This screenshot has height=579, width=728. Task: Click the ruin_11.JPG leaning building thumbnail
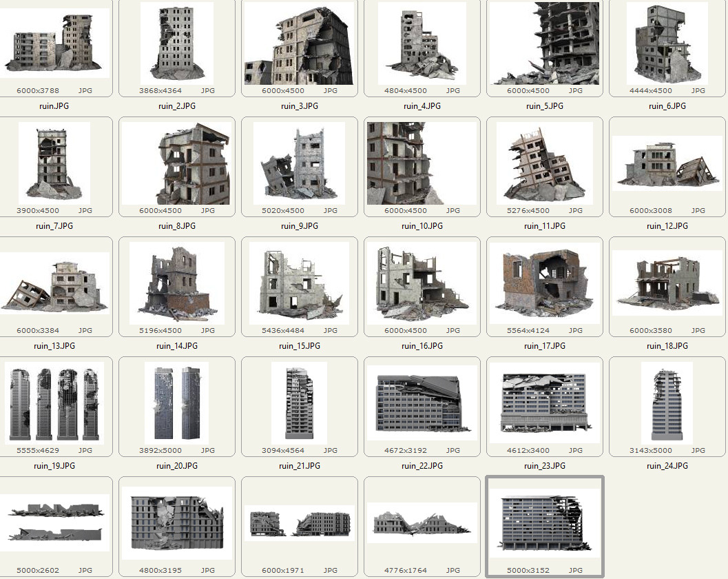545,163
